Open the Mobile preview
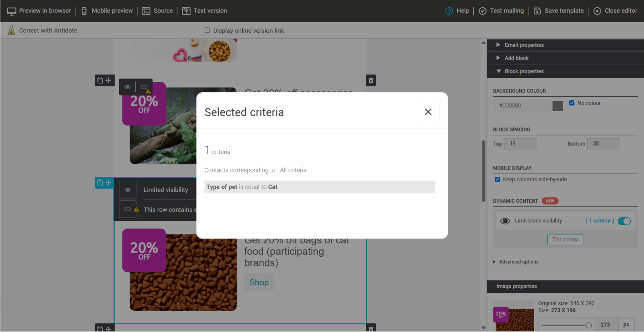The width and height of the screenshot is (644, 332). (107, 11)
